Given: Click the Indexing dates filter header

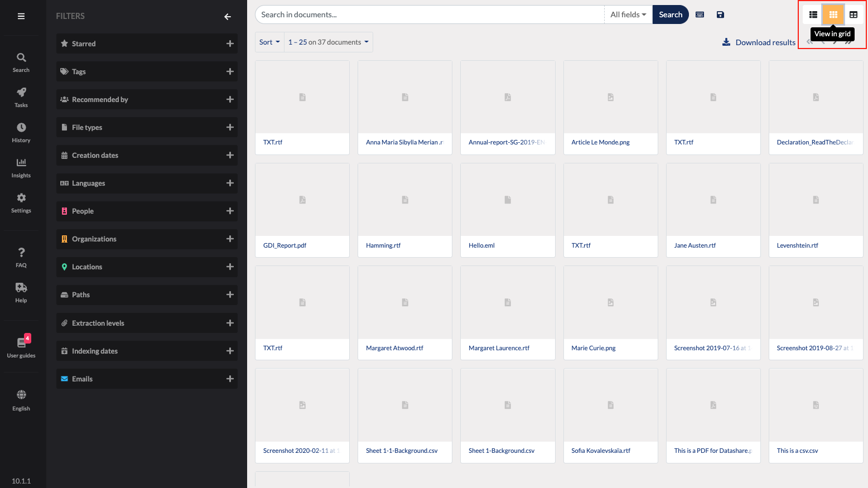Looking at the screenshot, I should 147,351.
